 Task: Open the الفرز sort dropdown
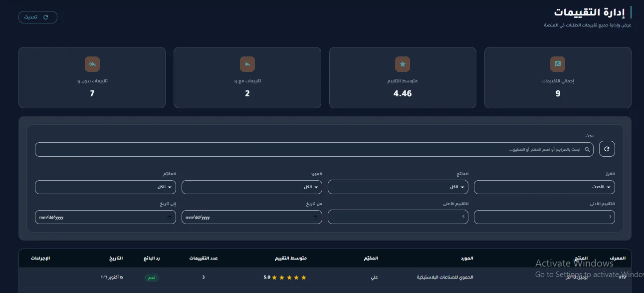click(x=544, y=187)
